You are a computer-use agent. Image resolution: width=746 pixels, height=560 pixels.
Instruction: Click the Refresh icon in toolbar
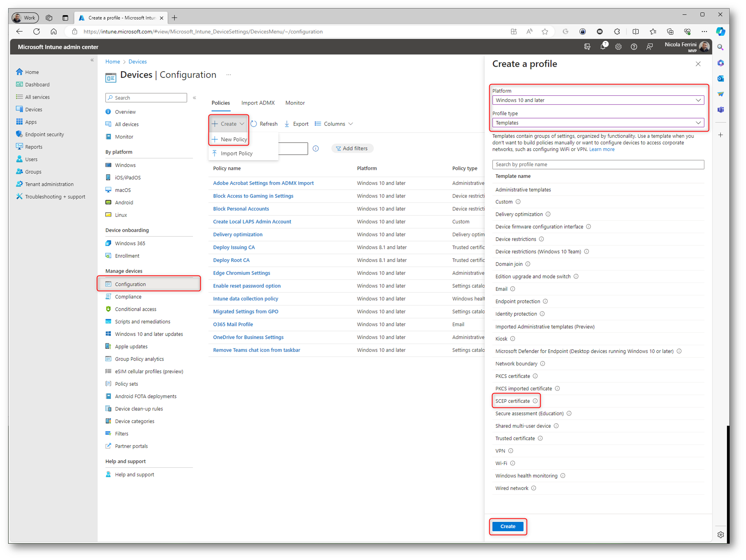pyautogui.click(x=254, y=124)
